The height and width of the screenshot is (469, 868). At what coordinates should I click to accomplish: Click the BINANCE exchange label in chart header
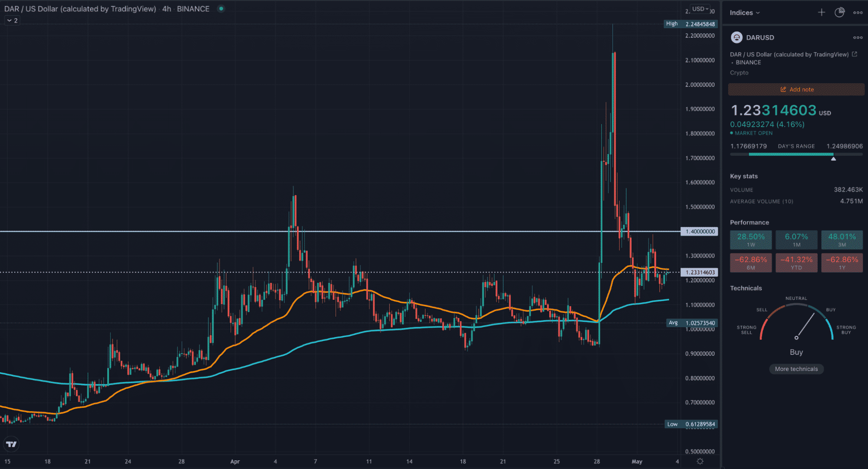193,9
